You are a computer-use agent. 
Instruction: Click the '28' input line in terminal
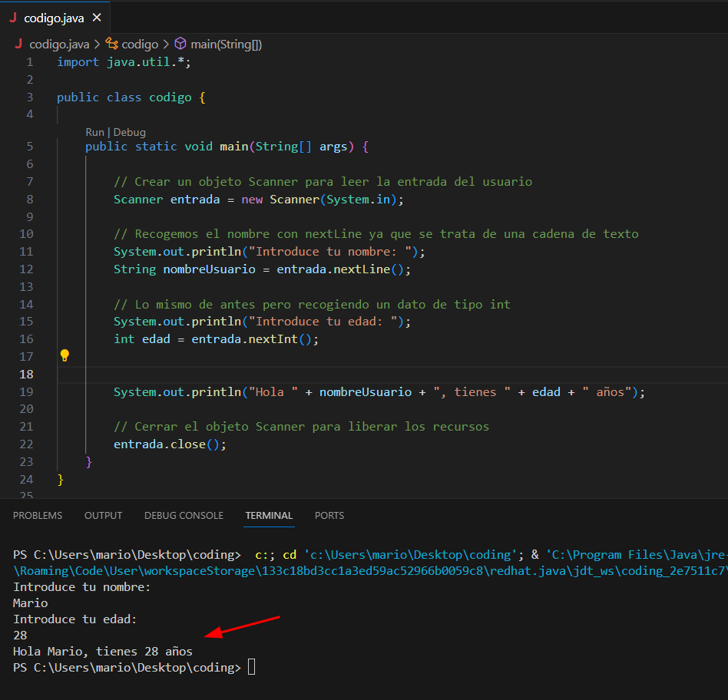point(20,636)
